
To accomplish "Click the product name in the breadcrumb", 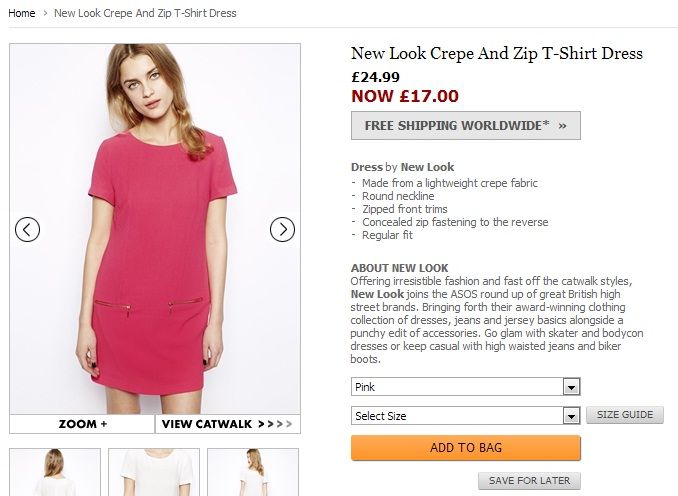I will click(x=145, y=13).
